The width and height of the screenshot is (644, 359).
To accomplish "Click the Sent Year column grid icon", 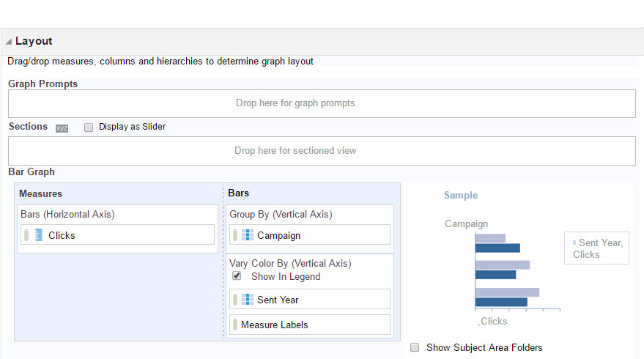I will point(248,300).
